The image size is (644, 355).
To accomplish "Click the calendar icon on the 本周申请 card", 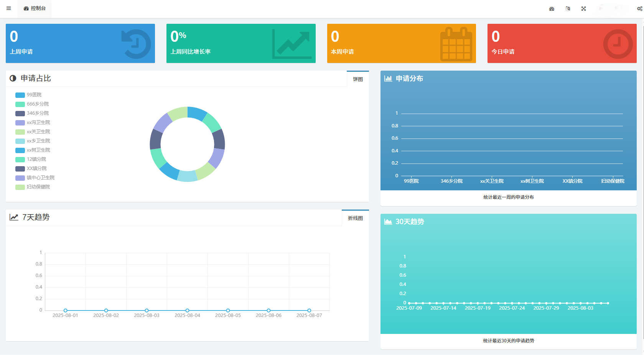I will point(456,45).
